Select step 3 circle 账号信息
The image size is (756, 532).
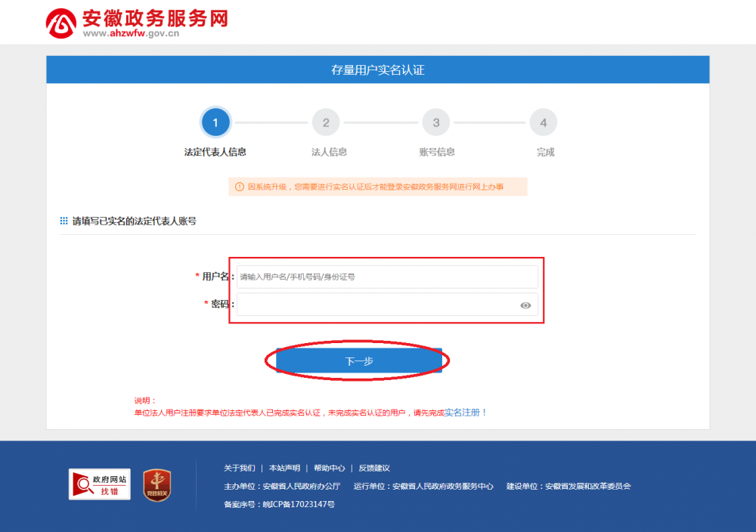435,122
